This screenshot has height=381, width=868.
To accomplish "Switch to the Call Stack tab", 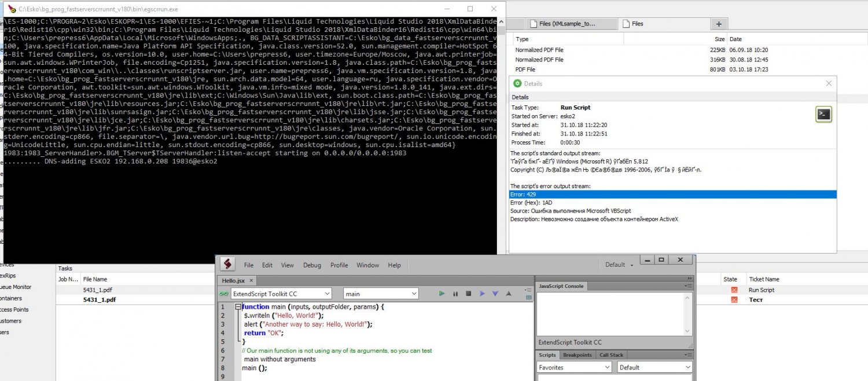I will point(611,355).
